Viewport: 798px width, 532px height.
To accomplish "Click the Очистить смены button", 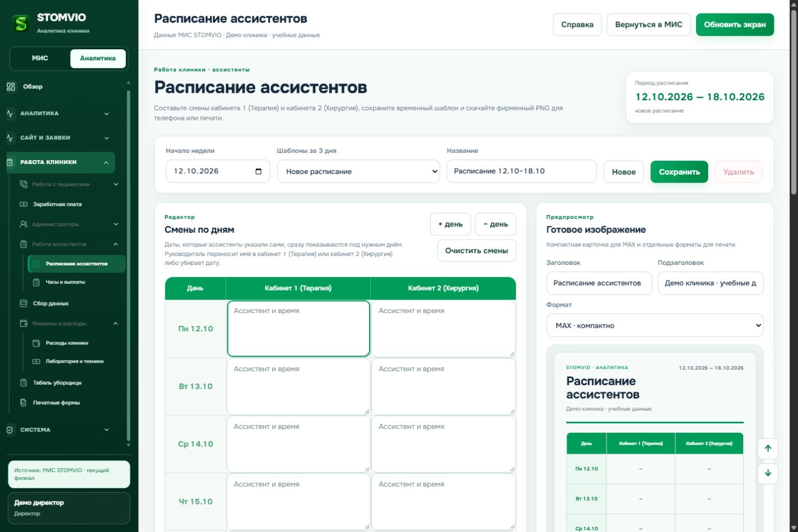I will coord(477,250).
